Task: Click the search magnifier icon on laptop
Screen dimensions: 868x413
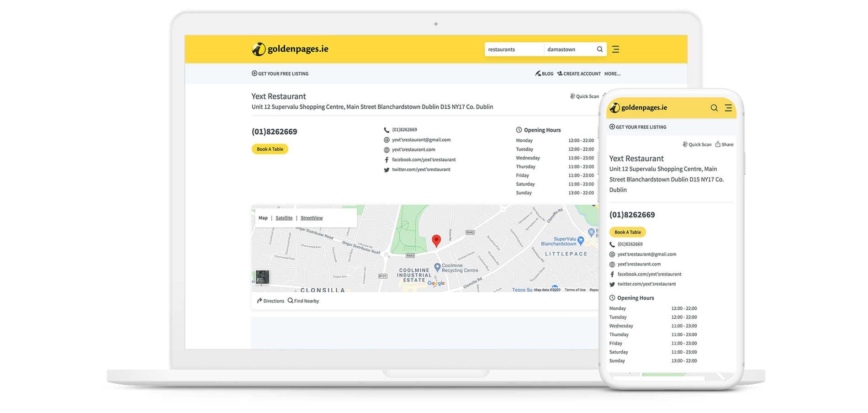Action: pyautogui.click(x=600, y=49)
